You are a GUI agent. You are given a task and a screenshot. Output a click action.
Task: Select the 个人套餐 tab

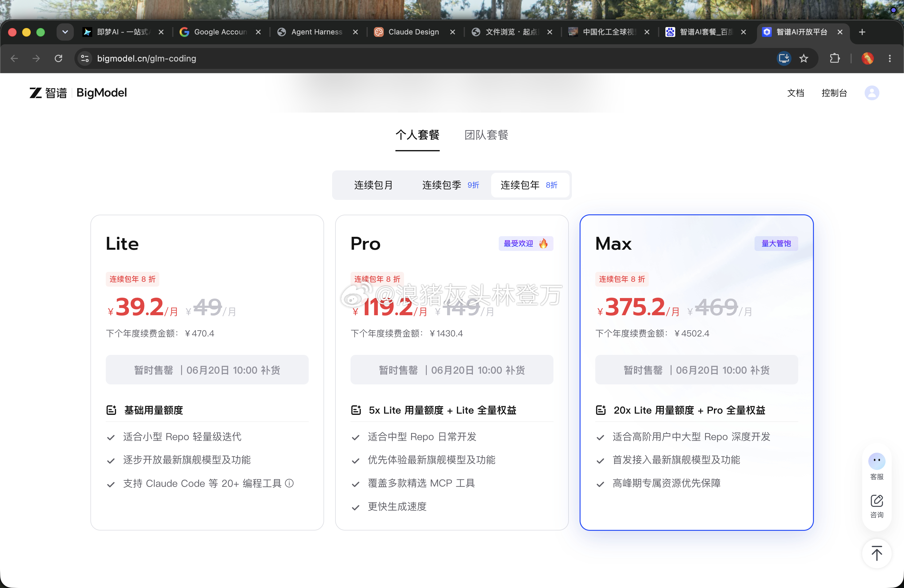tap(418, 135)
